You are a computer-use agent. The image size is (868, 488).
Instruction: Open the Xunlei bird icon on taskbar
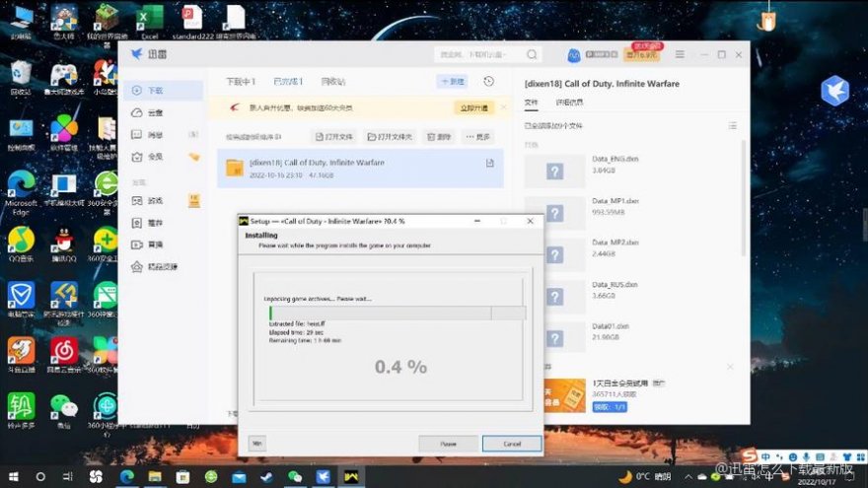pyautogui.click(x=323, y=476)
